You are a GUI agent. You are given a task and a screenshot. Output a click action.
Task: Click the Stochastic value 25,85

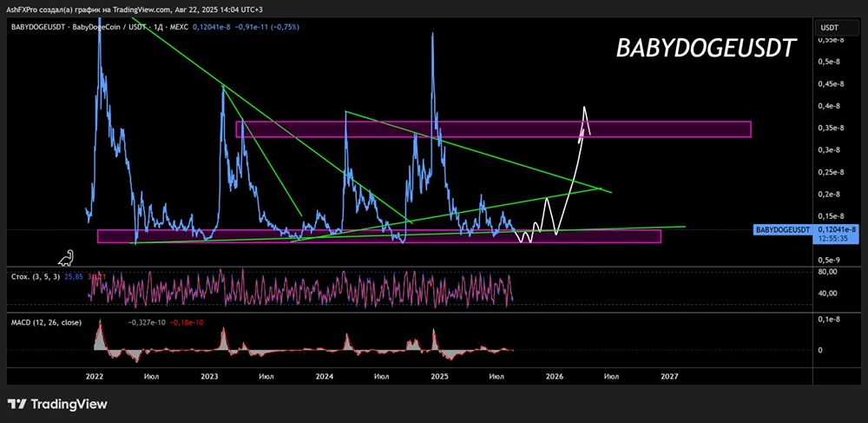click(74, 275)
